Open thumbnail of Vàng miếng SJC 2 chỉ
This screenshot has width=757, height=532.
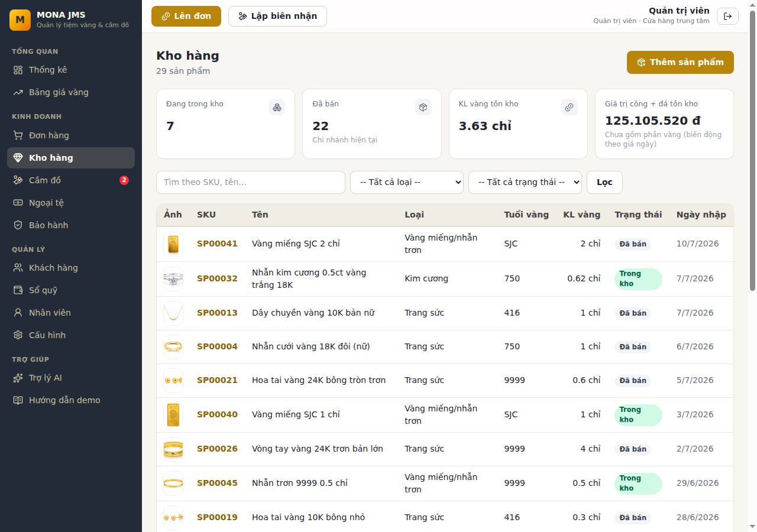[x=173, y=244]
